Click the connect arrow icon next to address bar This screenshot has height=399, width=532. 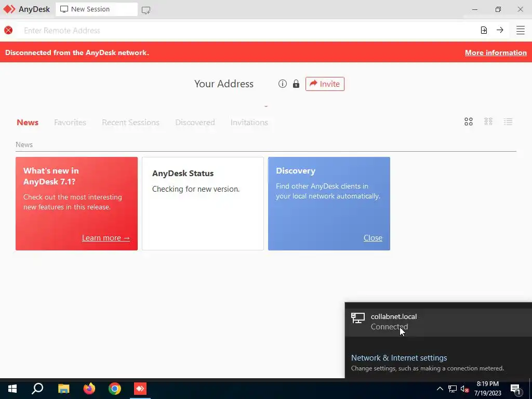tap(500, 30)
